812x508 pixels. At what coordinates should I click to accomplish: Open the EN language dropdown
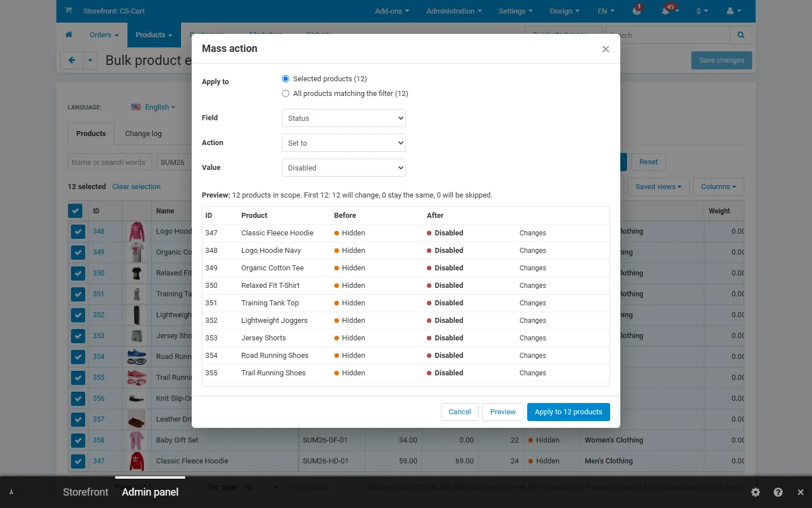click(x=606, y=11)
